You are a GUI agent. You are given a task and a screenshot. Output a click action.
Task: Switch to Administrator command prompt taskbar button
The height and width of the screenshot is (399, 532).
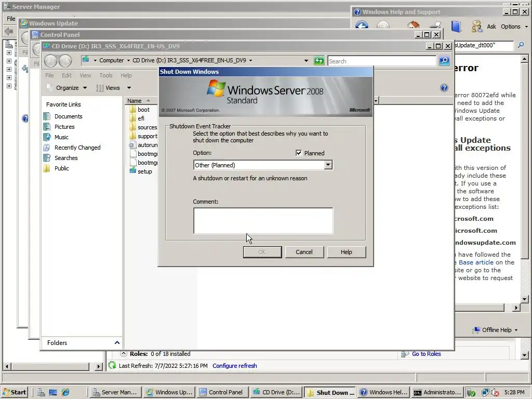point(437,392)
